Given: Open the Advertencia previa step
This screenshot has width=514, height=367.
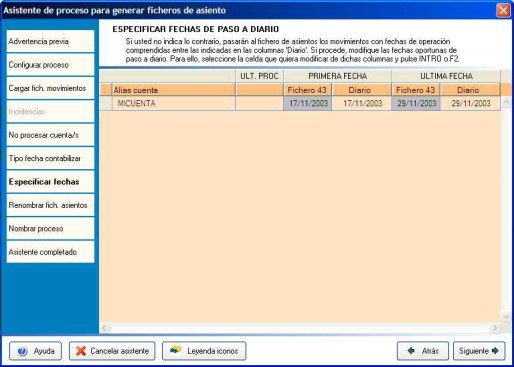Looking at the screenshot, I should tap(50, 41).
